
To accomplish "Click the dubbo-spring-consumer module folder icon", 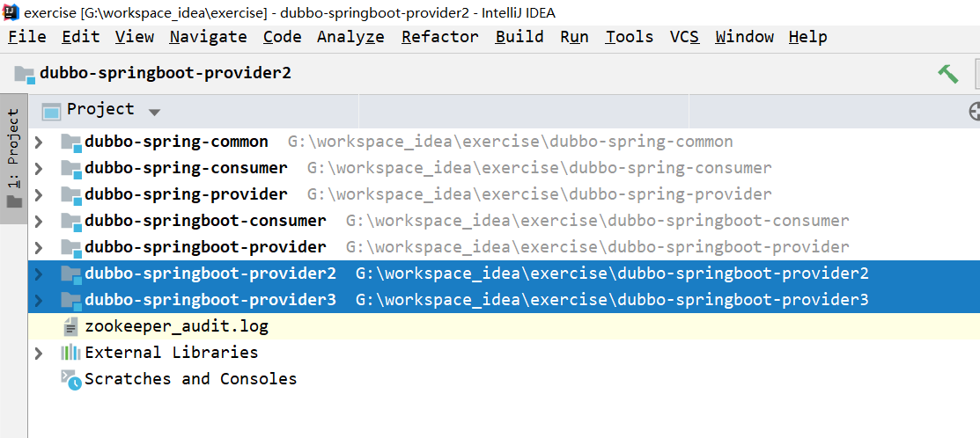I will tap(71, 169).
